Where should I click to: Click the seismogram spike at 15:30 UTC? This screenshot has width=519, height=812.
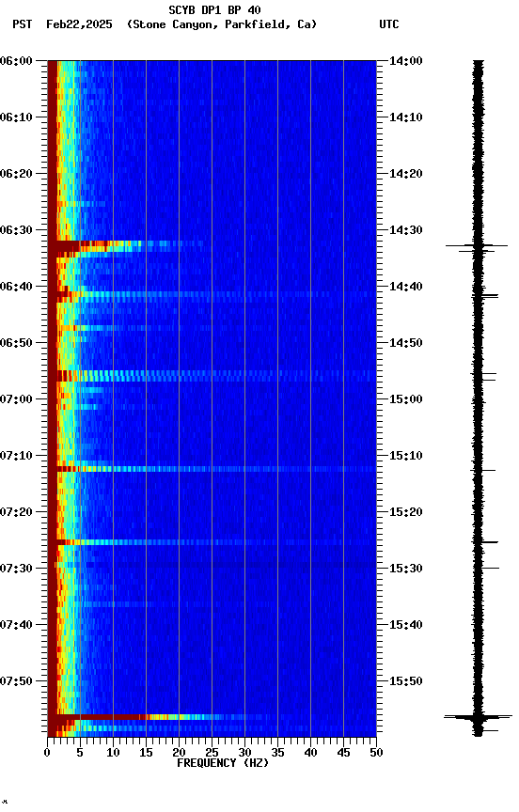490,568
